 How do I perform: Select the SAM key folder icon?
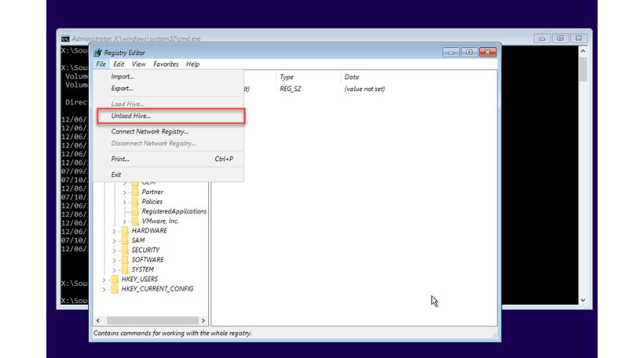[125, 241]
